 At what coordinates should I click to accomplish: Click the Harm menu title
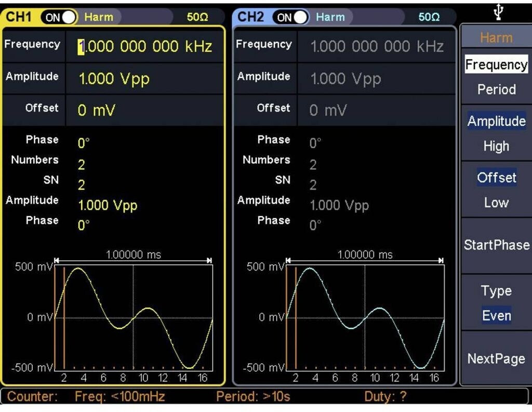496,37
